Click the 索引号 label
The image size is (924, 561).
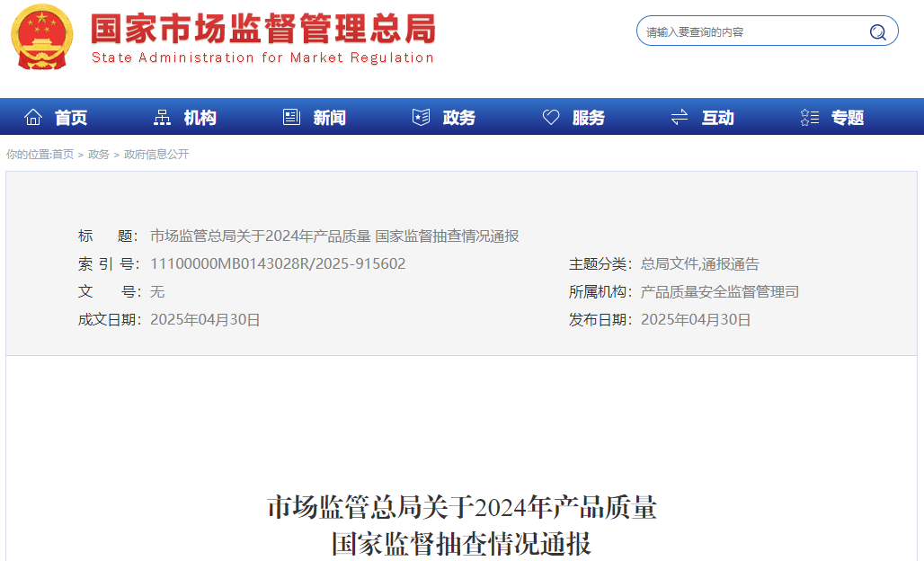tap(109, 264)
